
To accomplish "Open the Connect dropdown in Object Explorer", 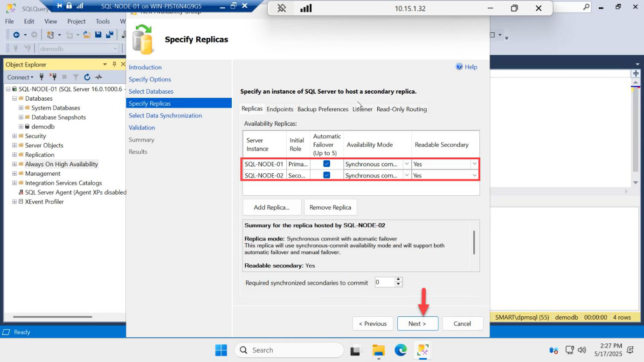I will (x=21, y=77).
